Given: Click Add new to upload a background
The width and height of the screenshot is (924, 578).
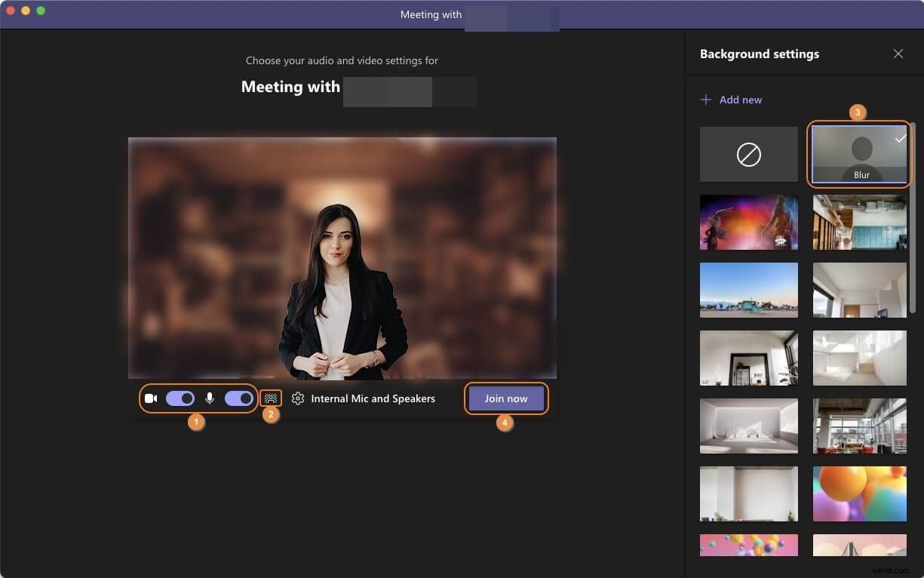Looking at the screenshot, I should click(x=740, y=99).
